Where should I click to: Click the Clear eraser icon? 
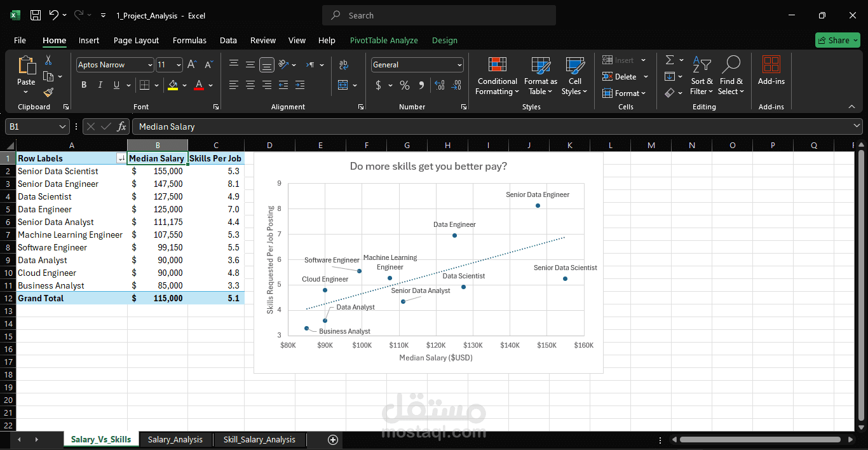pyautogui.click(x=670, y=93)
